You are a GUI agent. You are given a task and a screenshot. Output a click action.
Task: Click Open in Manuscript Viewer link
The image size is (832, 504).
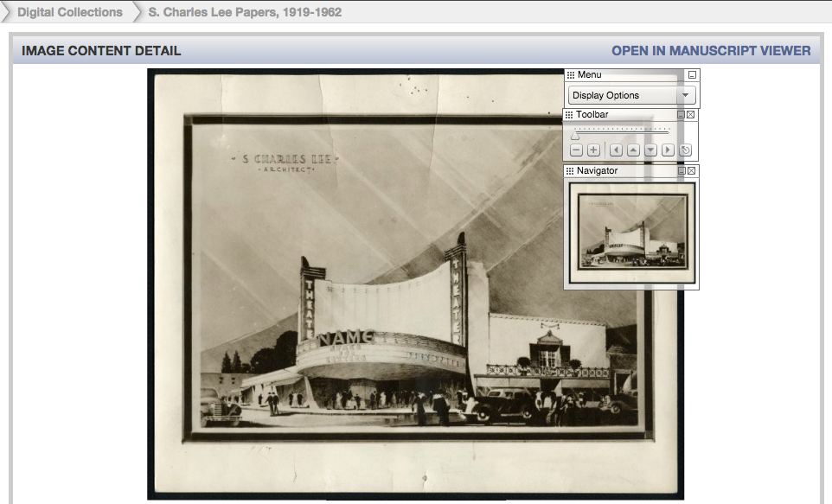(x=711, y=51)
